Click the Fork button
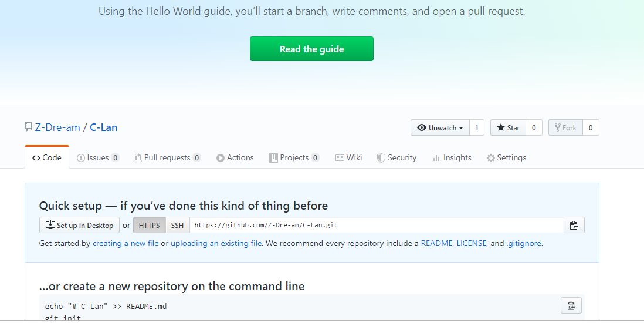 point(565,127)
